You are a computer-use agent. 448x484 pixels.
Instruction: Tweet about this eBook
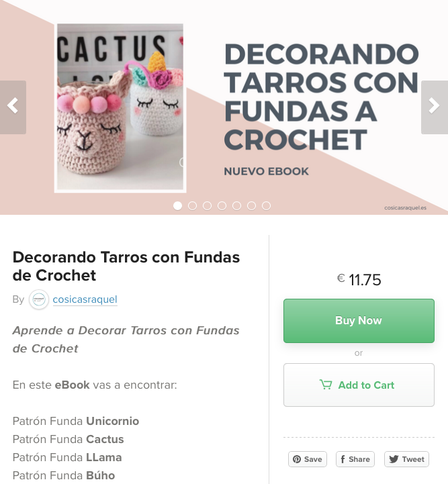406,459
